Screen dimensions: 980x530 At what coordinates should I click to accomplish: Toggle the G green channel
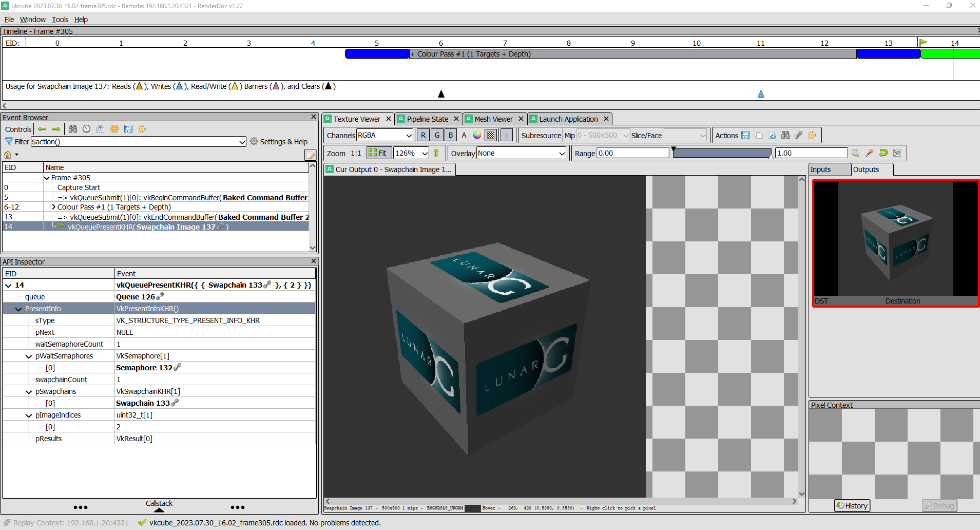tap(437, 135)
